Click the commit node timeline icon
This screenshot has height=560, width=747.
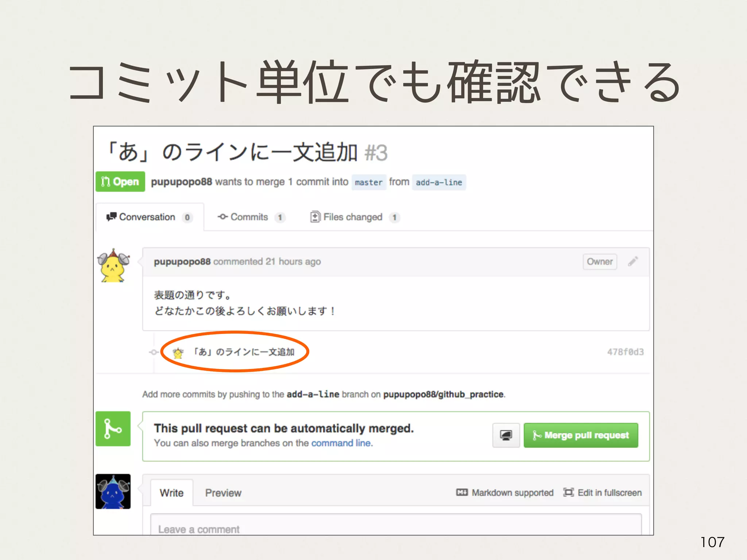click(x=154, y=352)
